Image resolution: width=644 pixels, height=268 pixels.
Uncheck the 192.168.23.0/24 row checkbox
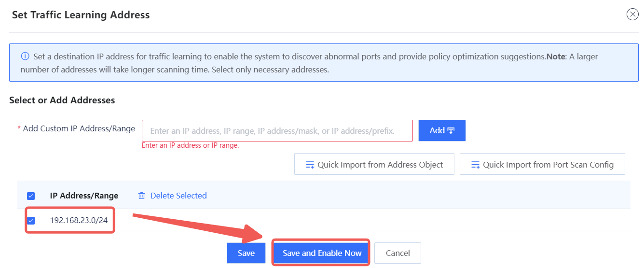[31, 221]
